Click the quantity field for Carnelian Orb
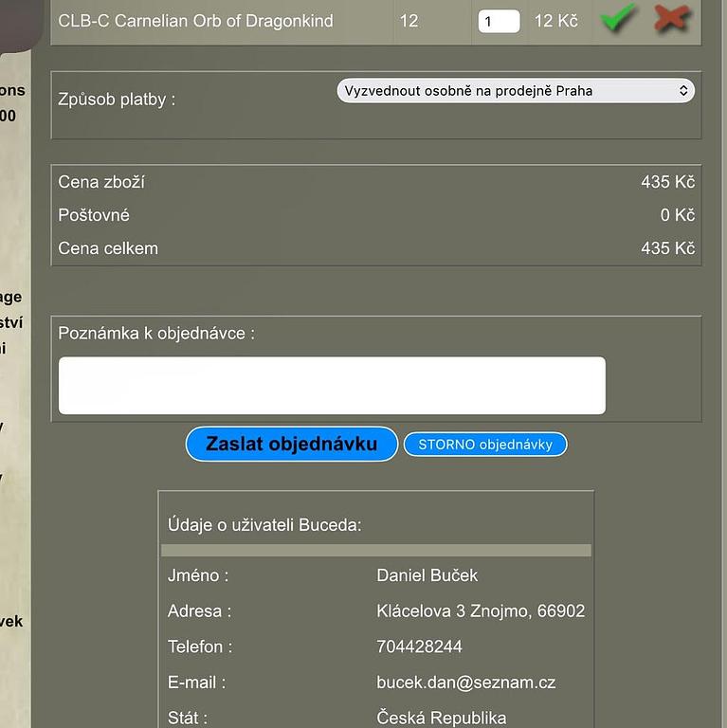 (499, 21)
